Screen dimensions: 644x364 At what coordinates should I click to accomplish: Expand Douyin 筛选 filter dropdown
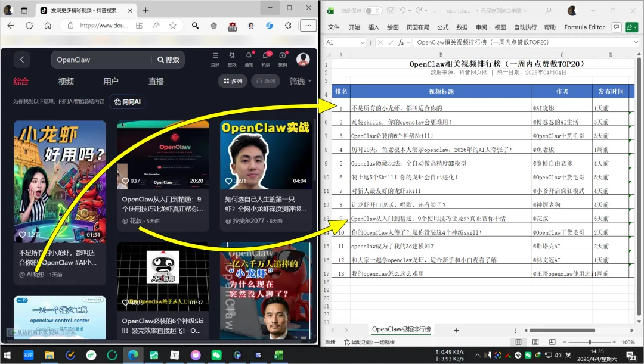pos(300,81)
